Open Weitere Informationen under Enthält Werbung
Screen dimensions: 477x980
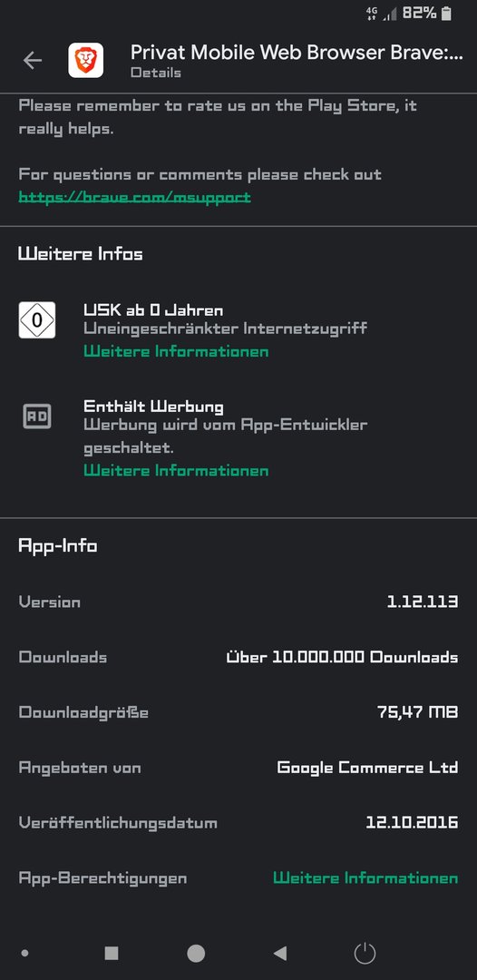click(x=176, y=470)
